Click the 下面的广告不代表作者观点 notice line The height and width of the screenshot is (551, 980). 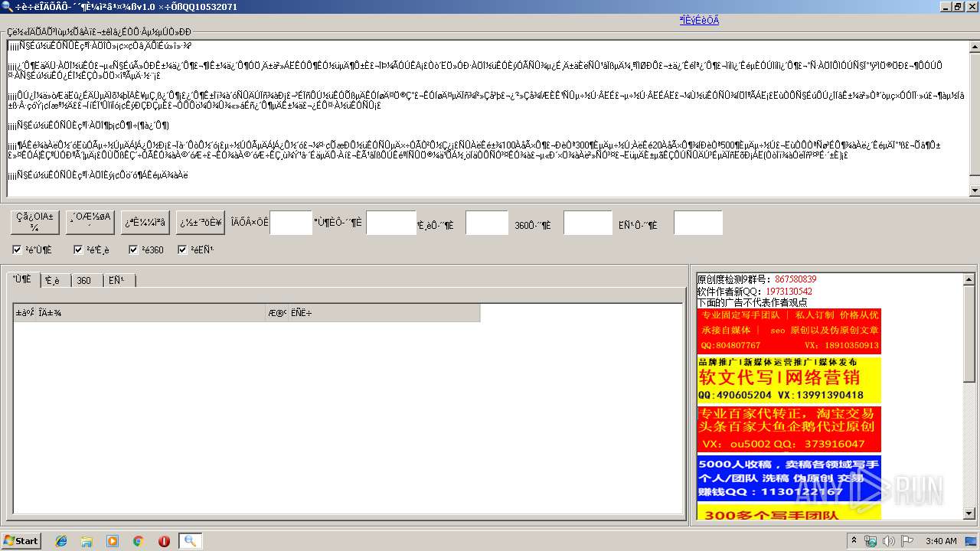[752, 302]
